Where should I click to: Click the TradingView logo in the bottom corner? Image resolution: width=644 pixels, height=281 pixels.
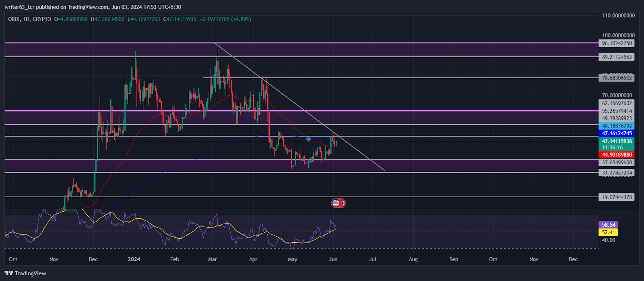pos(25,273)
